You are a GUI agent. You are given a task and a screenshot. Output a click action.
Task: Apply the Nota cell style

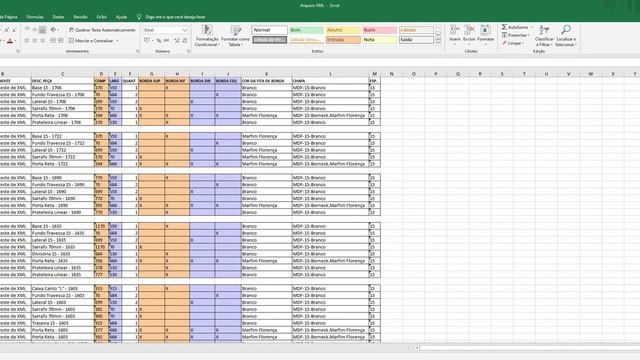point(380,40)
